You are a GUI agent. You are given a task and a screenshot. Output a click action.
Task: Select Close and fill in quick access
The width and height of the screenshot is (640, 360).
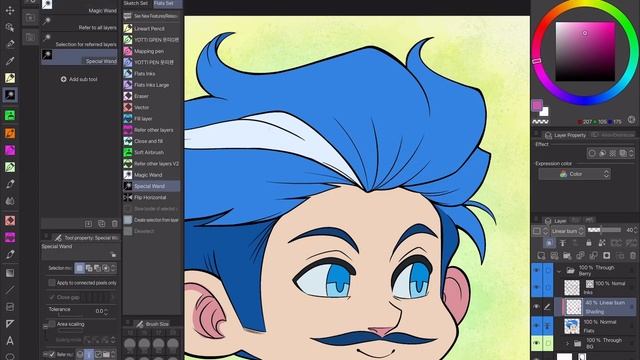point(151,141)
